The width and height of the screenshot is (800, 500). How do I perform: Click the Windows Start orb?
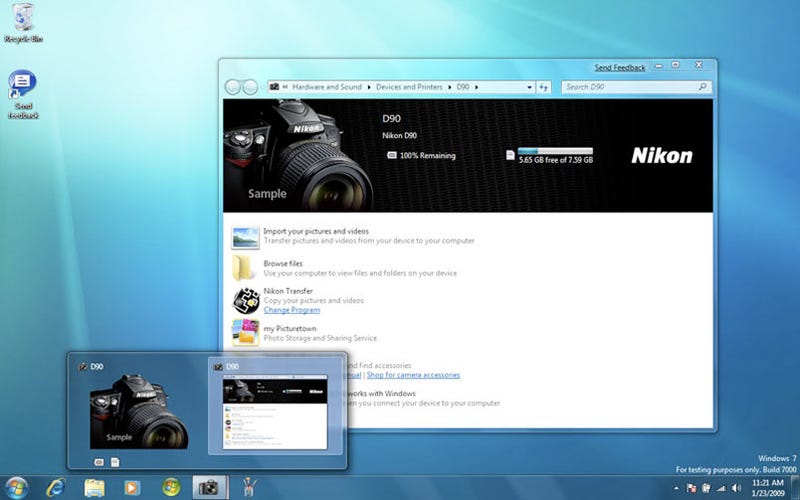point(16,488)
